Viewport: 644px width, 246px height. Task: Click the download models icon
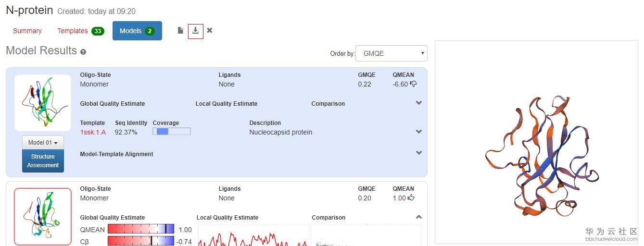pos(195,31)
